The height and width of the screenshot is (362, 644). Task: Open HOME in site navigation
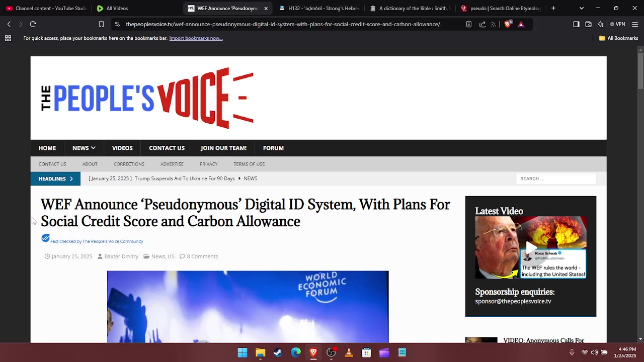tap(47, 148)
